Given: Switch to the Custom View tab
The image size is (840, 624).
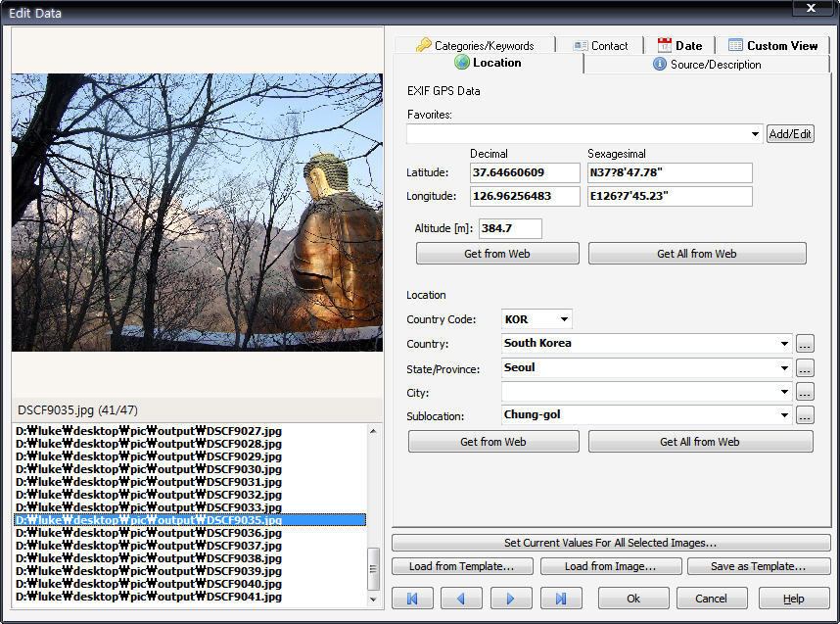Looking at the screenshot, I should pyautogui.click(x=772, y=45).
